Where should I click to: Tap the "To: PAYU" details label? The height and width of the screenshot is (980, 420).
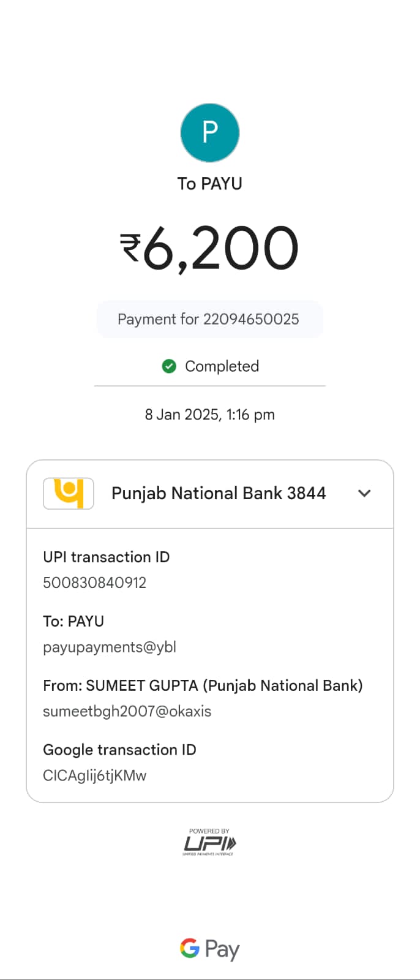(73, 621)
